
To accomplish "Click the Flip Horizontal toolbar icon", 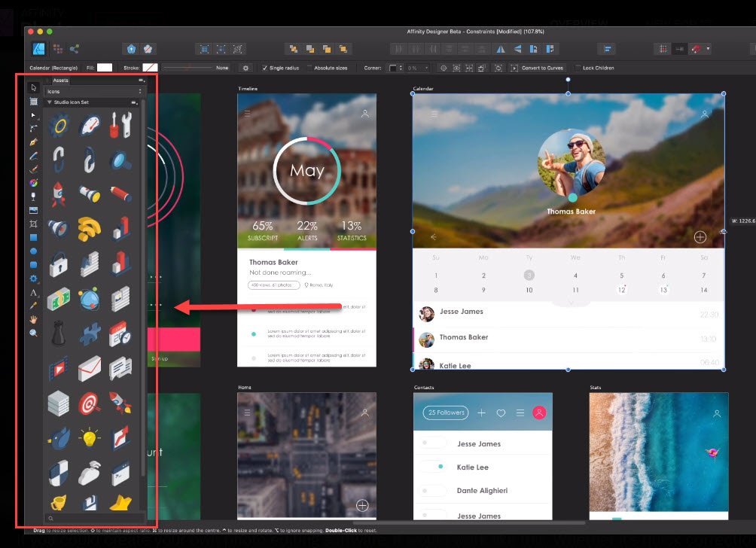I will pos(501,49).
